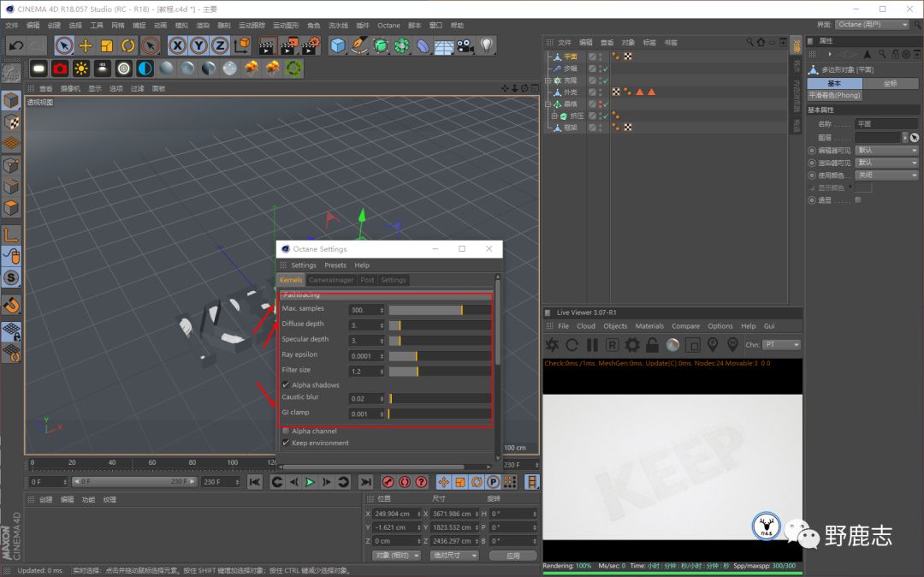Click the Live Viewer pause render icon

point(592,345)
